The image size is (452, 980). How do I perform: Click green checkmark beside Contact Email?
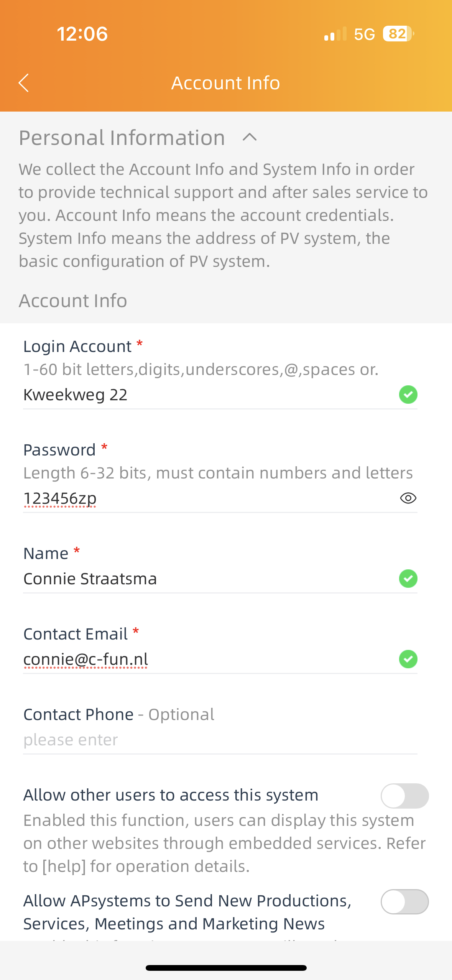[408, 659]
